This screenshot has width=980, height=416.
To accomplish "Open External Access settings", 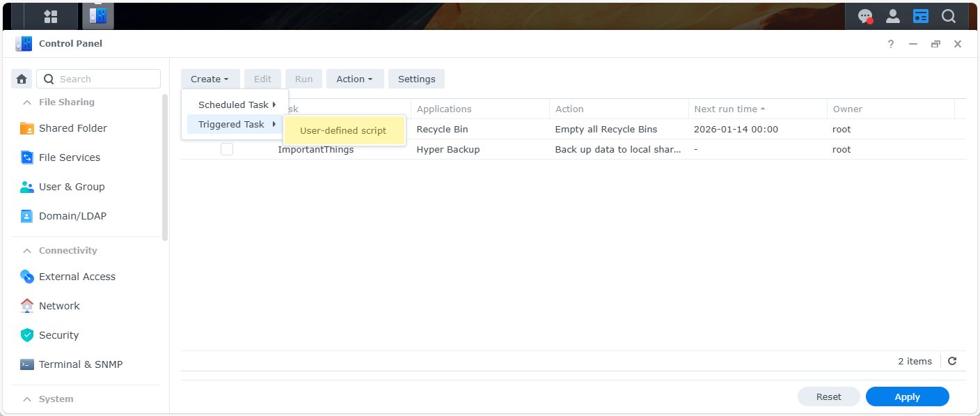I will pos(77,277).
